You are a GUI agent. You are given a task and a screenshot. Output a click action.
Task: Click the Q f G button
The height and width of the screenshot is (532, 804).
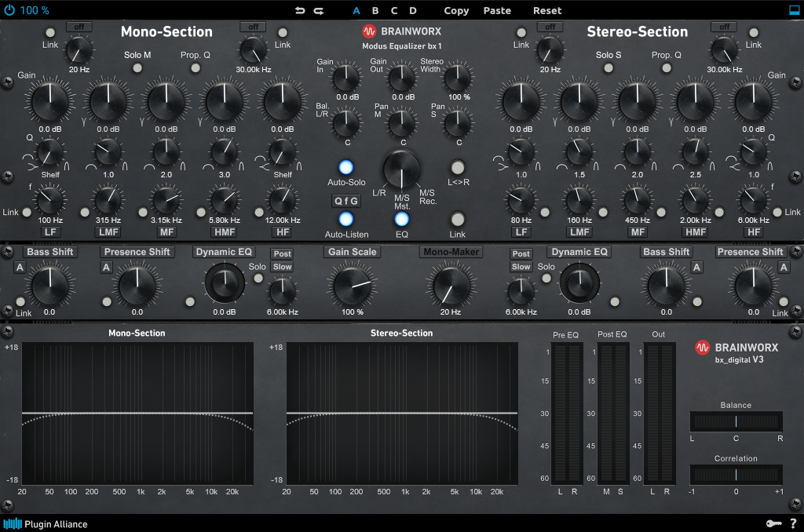(x=346, y=201)
